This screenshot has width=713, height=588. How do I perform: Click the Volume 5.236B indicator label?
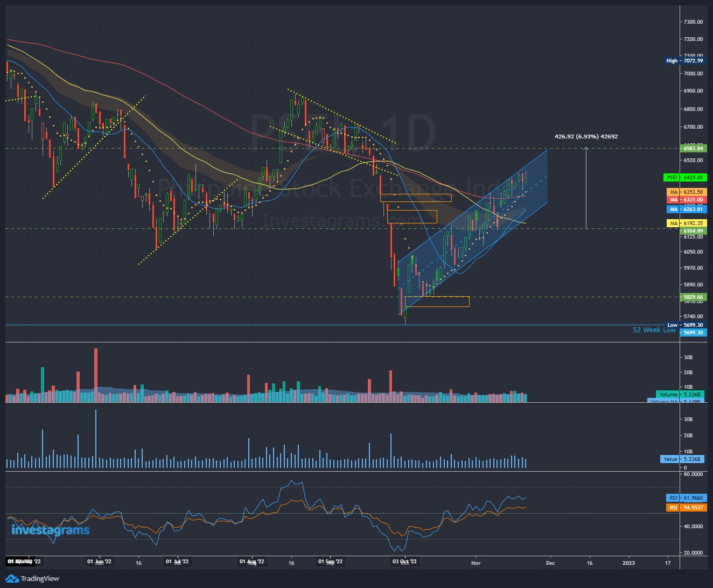(x=680, y=394)
